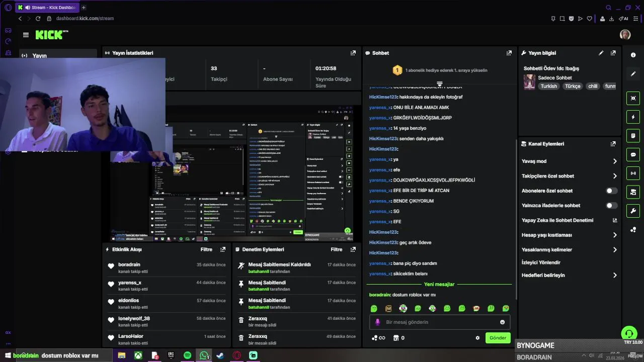Open WhatsApp from the taskbar
Image resolution: width=644 pixels, height=362 pixels.
coord(204,355)
